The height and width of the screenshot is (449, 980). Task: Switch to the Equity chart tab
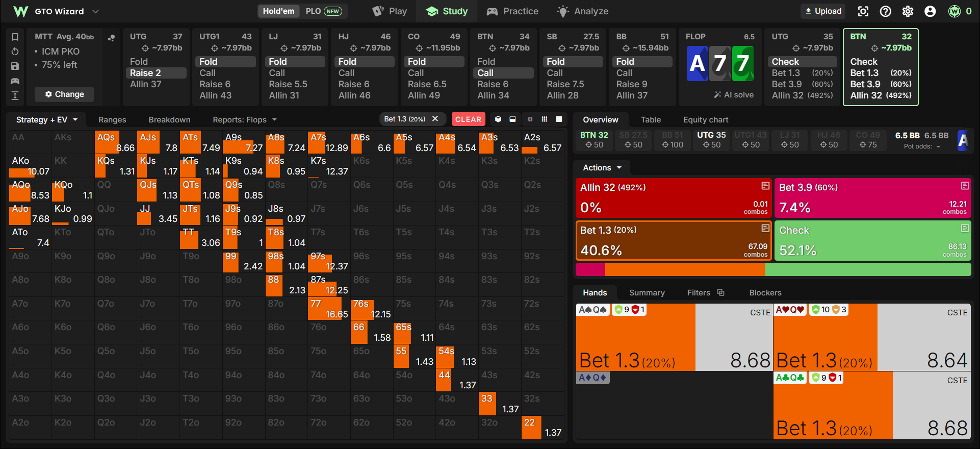(x=706, y=119)
